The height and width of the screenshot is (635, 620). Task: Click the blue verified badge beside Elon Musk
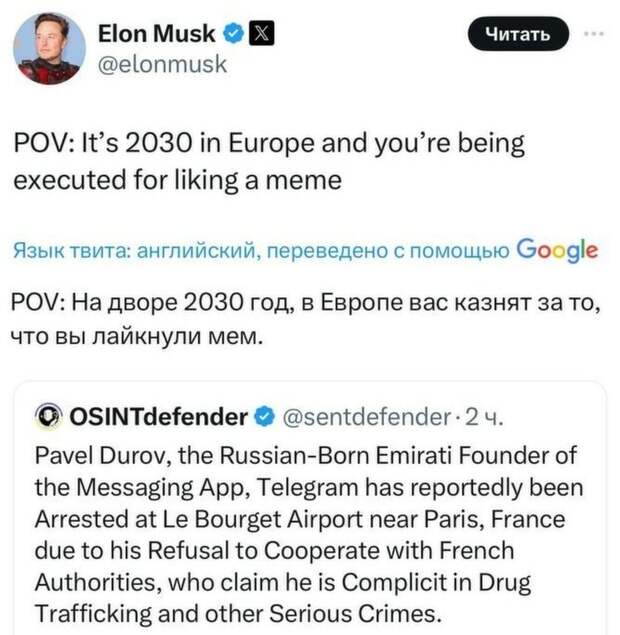click(233, 35)
